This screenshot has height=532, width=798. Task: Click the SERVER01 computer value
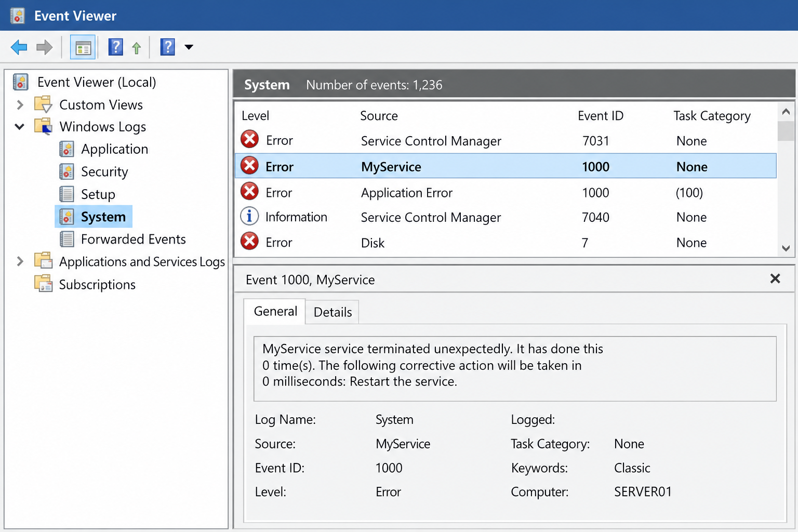tap(643, 491)
